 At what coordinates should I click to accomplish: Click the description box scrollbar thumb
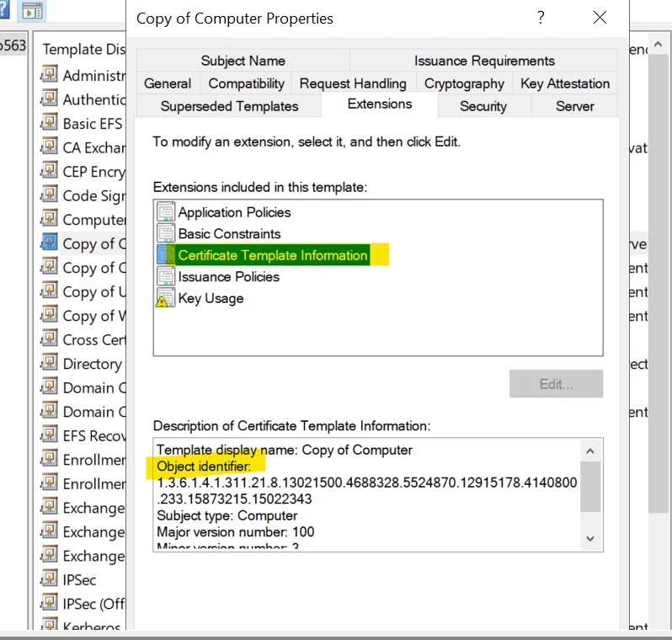[x=590, y=487]
